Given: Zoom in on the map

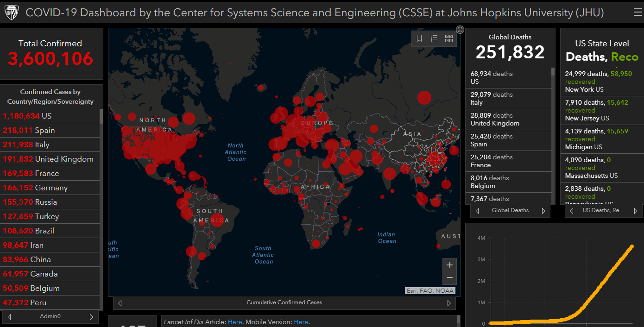Looking at the screenshot, I should coord(449,265).
